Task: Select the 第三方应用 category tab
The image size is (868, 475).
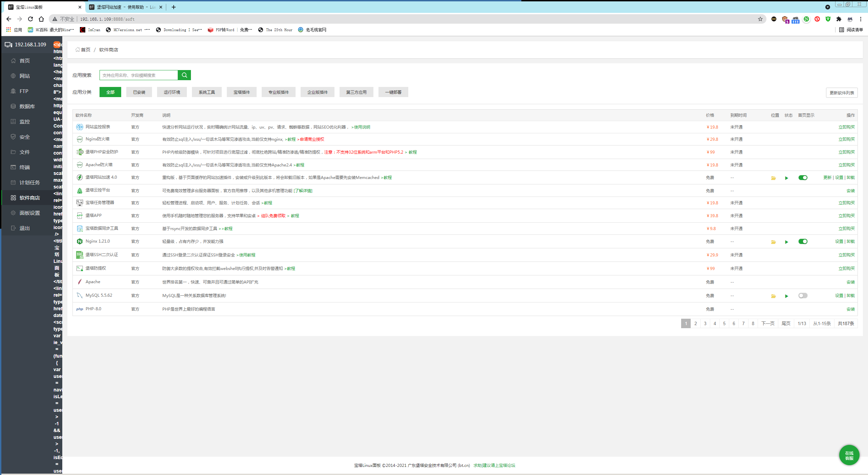Action: point(356,92)
